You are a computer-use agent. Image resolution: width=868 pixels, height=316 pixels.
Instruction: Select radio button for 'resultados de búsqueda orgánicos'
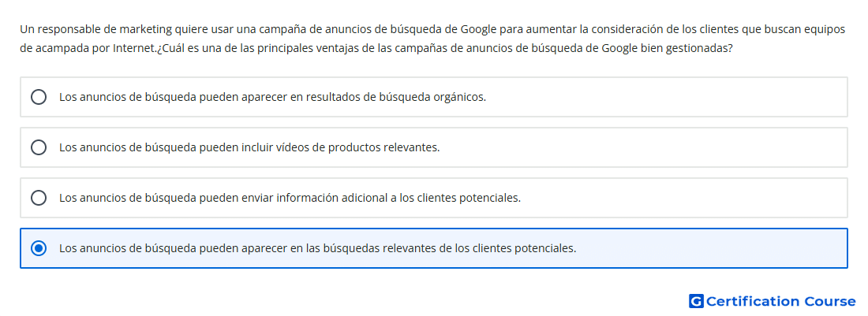[39, 97]
